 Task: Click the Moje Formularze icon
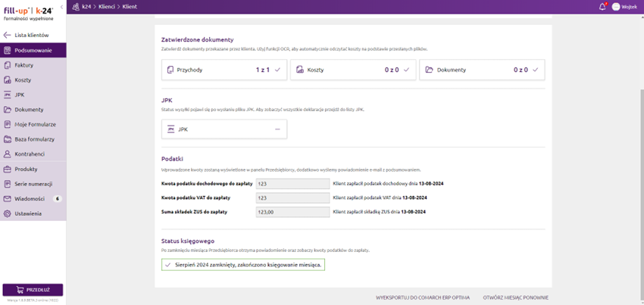pyautogui.click(x=7, y=124)
